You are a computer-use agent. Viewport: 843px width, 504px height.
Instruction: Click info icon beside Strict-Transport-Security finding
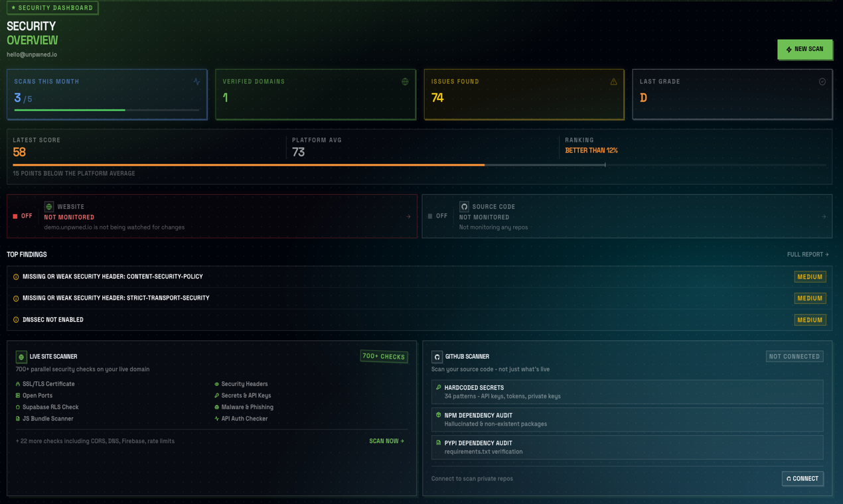(x=16, y=298)
